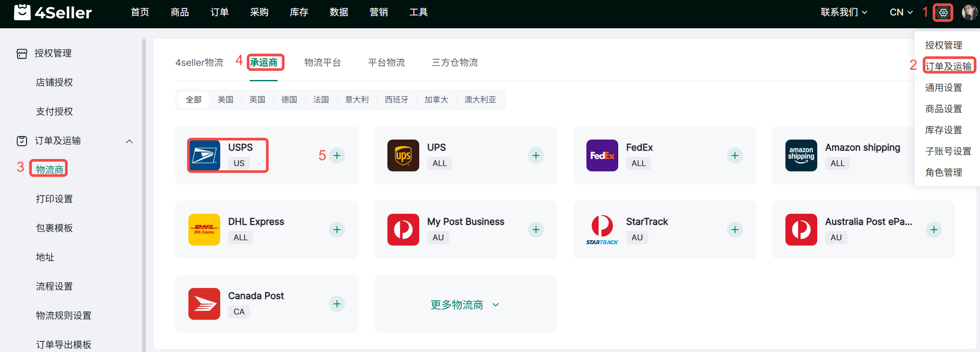This screenshot has width=980, height=352.
Task: Select 订单及运输 in the settings menu
Action: tap(948, 66)
